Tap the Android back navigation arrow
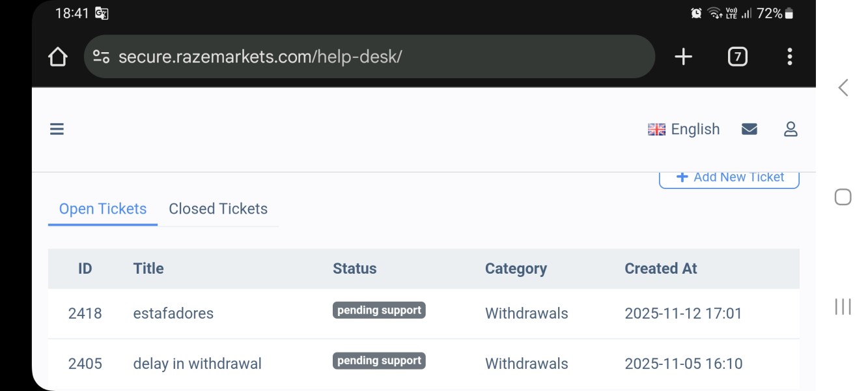 pos(843,87)
